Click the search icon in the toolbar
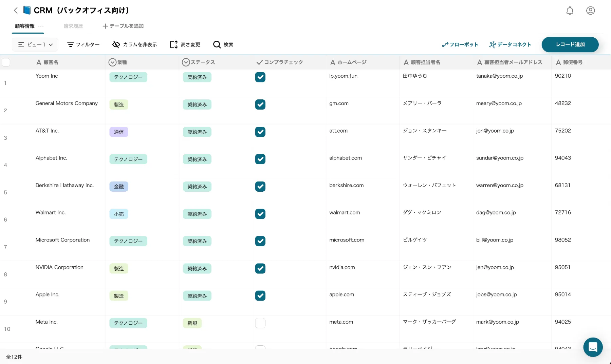This screenshot has width=611, height=364. pos(217,44)
